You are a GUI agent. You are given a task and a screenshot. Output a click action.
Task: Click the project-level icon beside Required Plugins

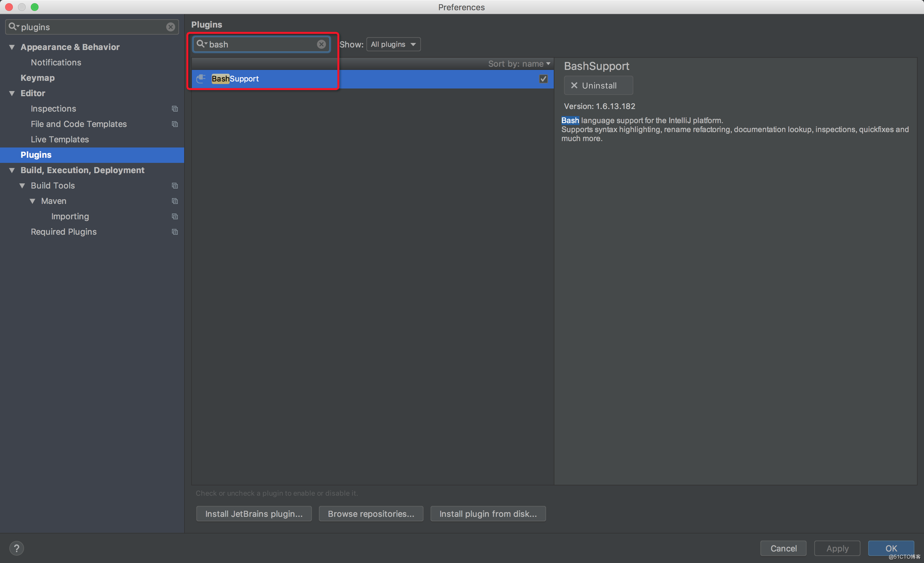point(175,232)
